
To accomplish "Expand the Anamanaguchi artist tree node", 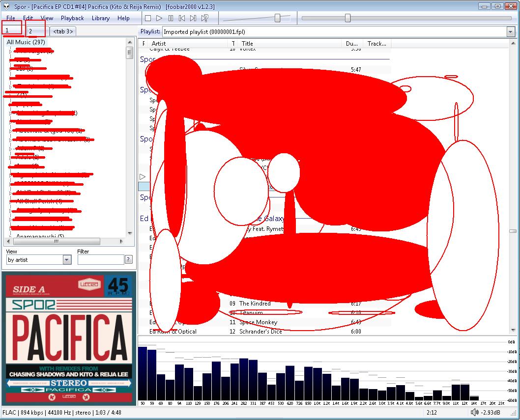I will pos(11,237).
